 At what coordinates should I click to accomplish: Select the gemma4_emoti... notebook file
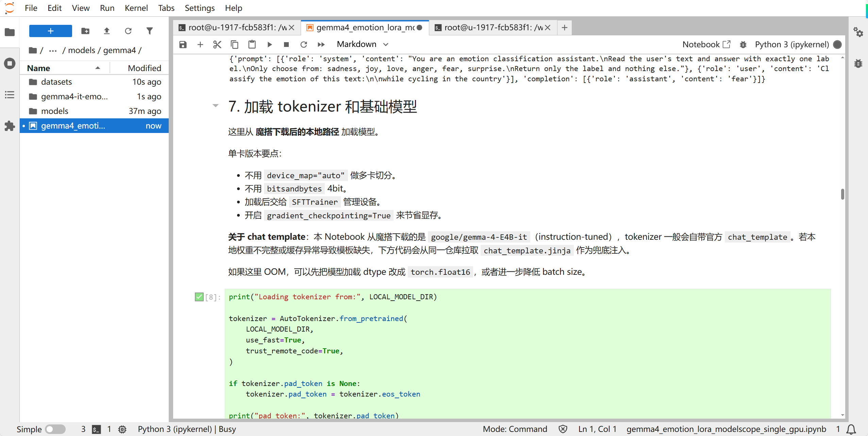(94, 126)
